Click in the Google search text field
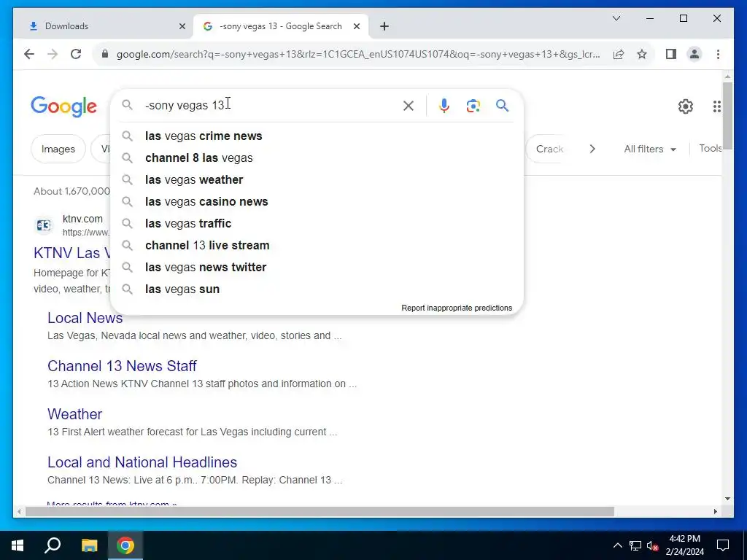 269,105
